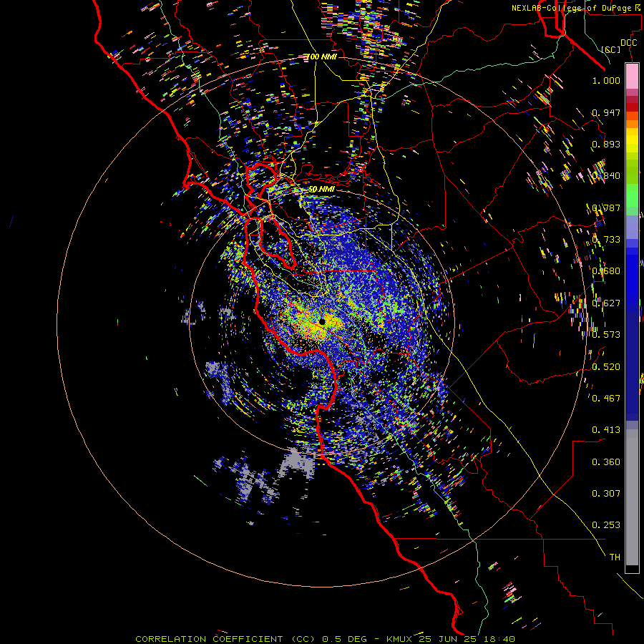Click the pink top segment of the color bar

click(x=632, y=77)
